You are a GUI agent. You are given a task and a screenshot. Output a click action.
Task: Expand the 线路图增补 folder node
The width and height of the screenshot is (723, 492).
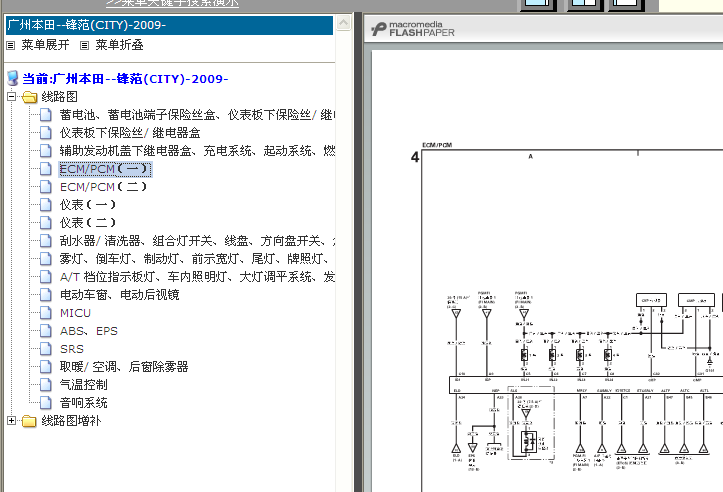[12, 421]
